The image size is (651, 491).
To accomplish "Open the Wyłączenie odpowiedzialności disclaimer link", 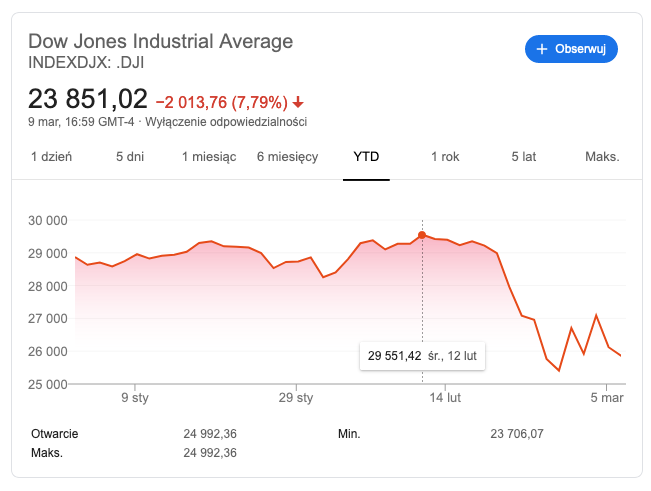I will tap(226, 122).
